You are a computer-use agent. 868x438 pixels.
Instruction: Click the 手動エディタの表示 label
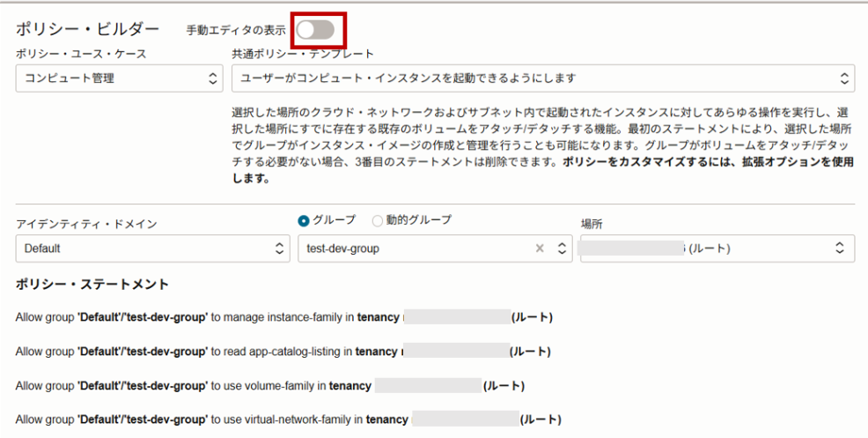[x=236, y=31]
